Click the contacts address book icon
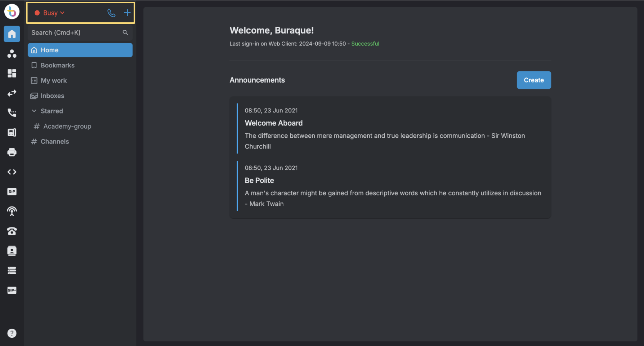This screenshot has width=644, height=346. [x=12, y=250]
